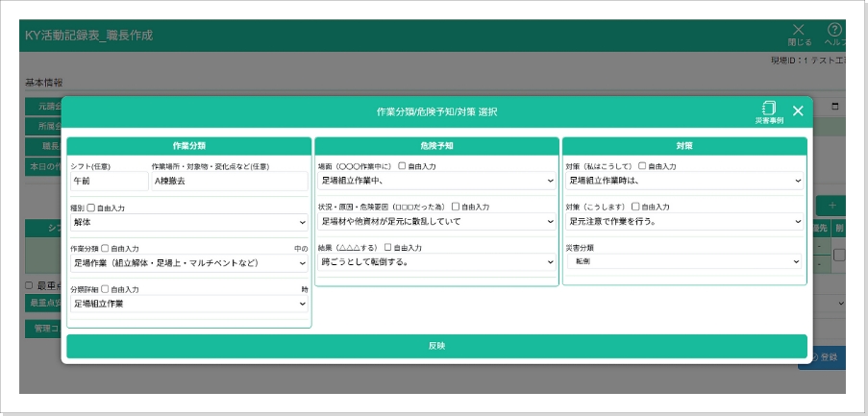The height and width of the screenshot is (416, 868).
Task: Click the 反映 apply button
Action: coord(436,346)
